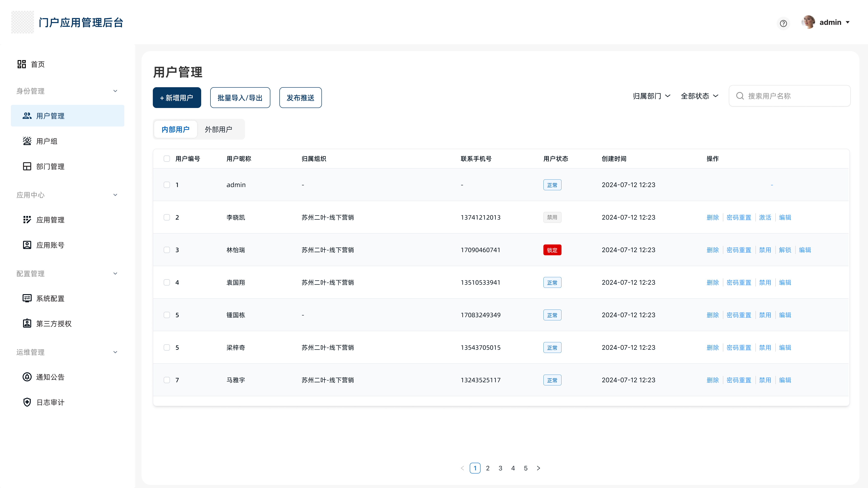This screenshot has height=488, width=868.
Task: Click in the 搜索用户名称 search field
Action: click(790, 96)
